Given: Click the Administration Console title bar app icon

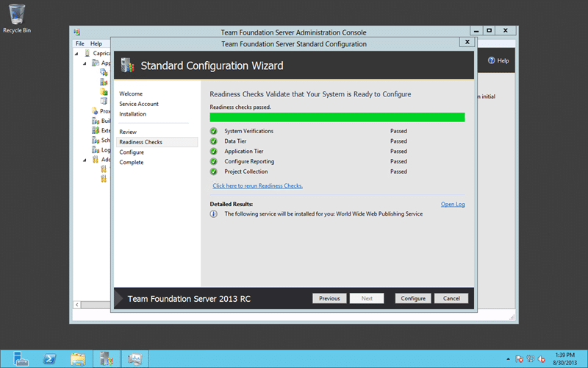Looking at the screenshot, I should [x=77, y=32].
